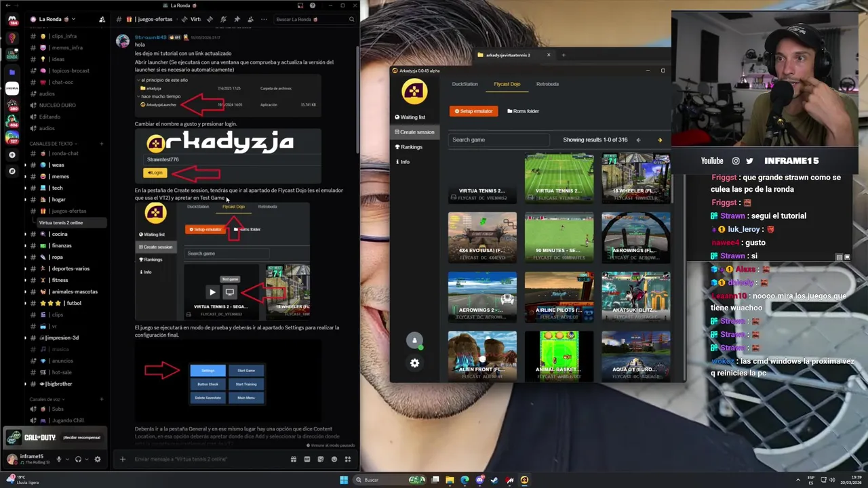868x488 pixels.
Task: Open Arkadyzja settings gear icon
Action: click(x=414, y=363)
